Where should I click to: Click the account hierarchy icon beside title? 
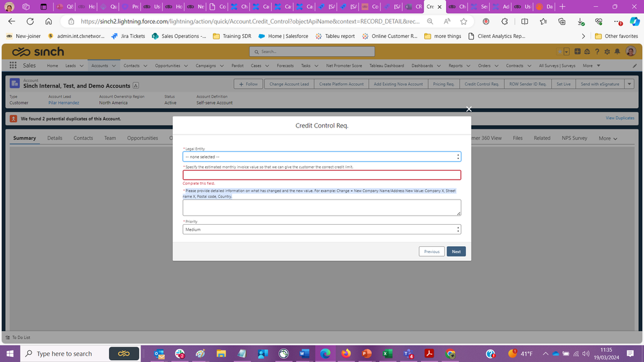coord(135,86)
